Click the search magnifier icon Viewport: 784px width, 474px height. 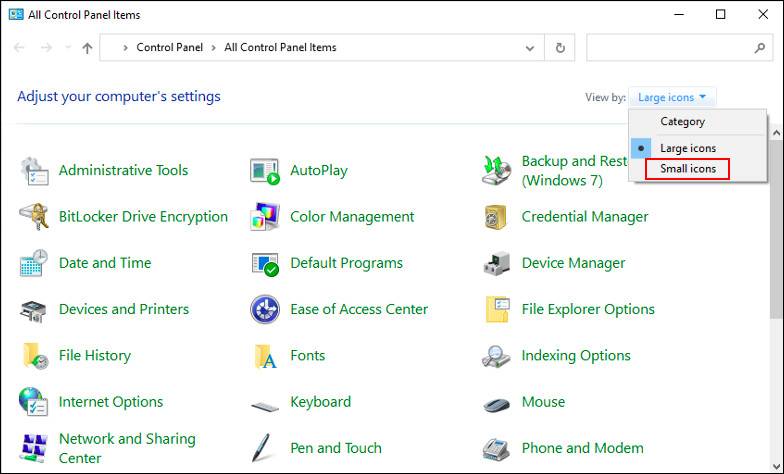(x=760, y=48)
